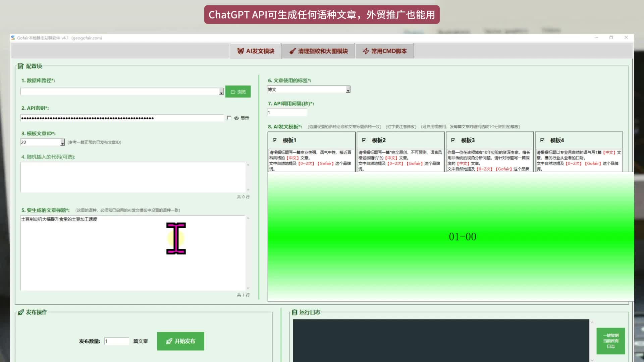The image size is (644, 362).
Task: Click the AI发文模块 tab icon
Action: (x=240, y=51)
